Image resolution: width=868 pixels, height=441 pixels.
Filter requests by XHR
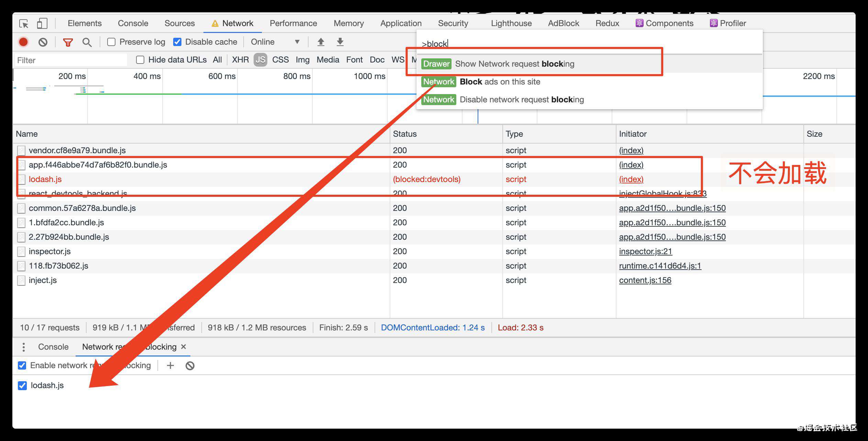240,60
